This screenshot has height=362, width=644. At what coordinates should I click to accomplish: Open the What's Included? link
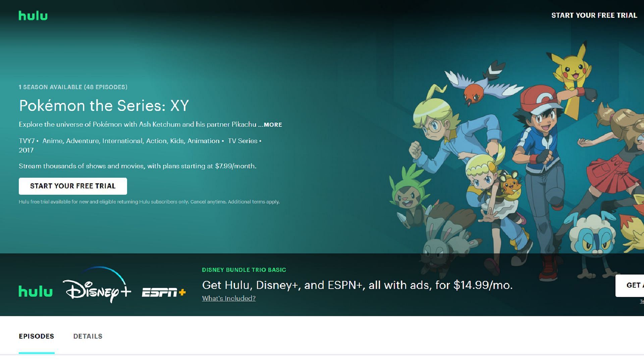coord(229,298)
